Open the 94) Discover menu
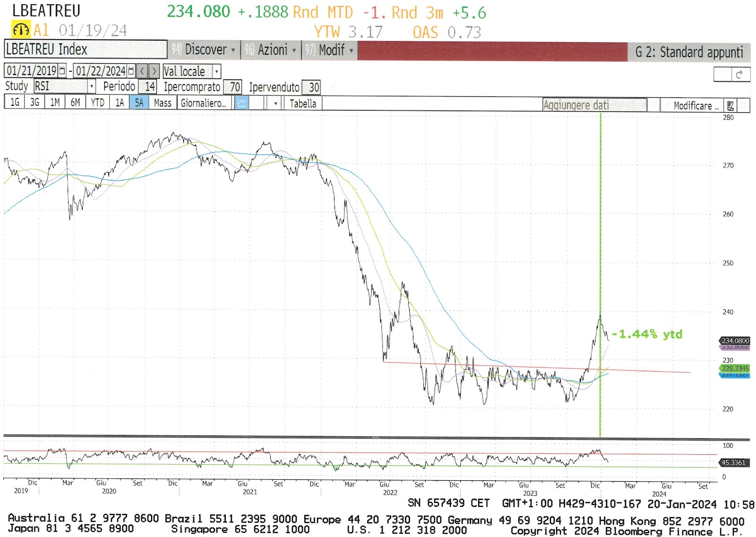Viewport: 756px width, 537px height. 204,50
